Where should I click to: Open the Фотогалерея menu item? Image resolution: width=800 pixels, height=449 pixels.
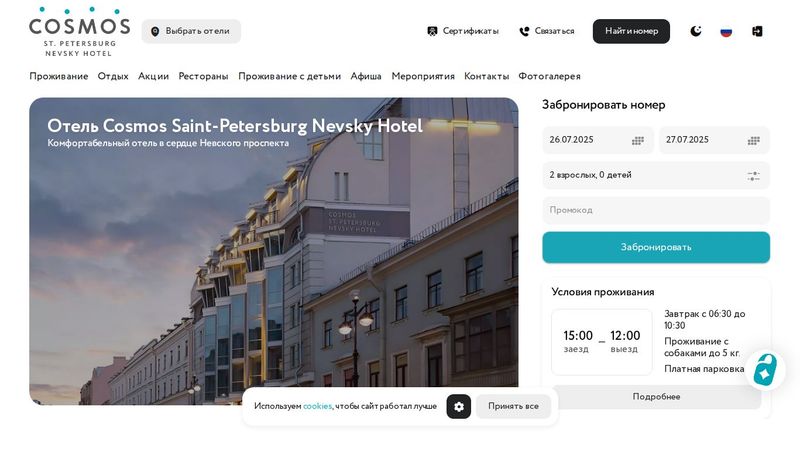point(549,76)
